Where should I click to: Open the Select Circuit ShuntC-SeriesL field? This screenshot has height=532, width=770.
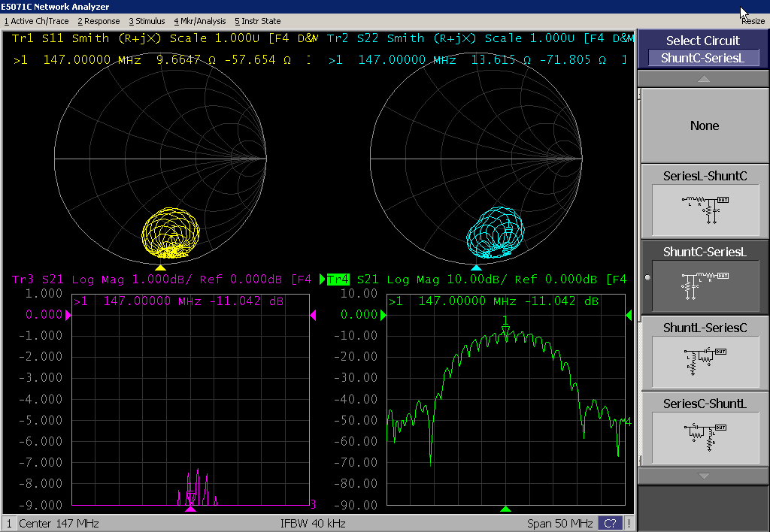tap(704, 58)
